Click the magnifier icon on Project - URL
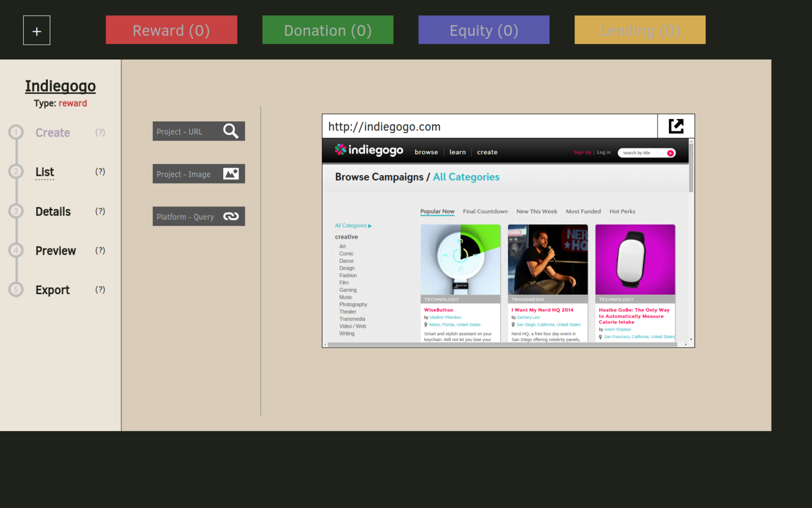This screenshot has height=508, width=812. tap(231, 131)
